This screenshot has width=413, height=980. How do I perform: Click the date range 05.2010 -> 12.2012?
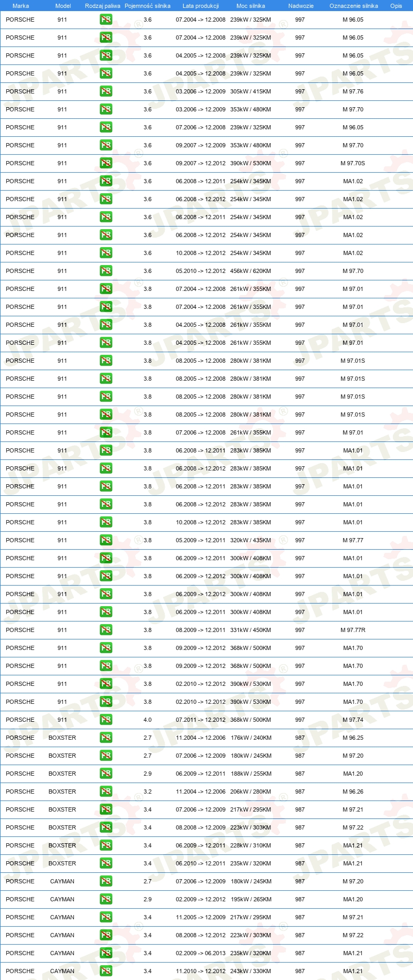pyautogui.click(x=201, y=271)
